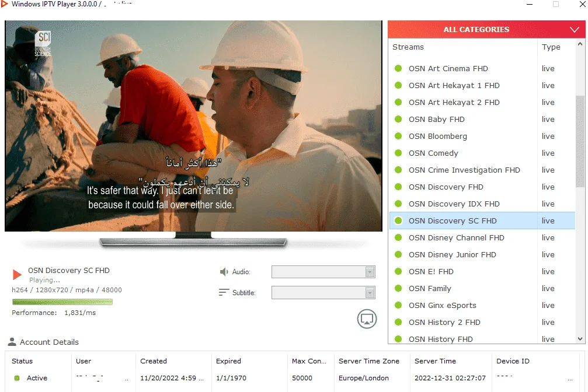The width and height of the screenshot is (588, 392).
Task: Open the ALL CATEGORIES dropdown
Action: pyautogui.click(x=486, y=29)
